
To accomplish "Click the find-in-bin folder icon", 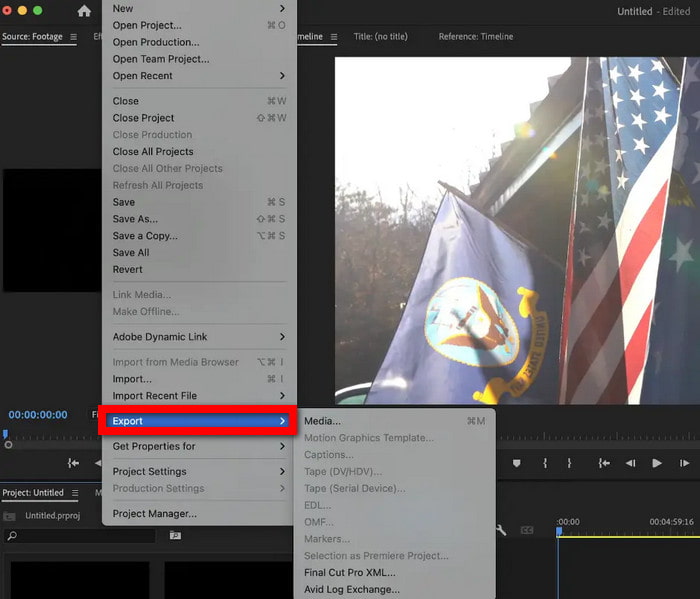I will (x=175, y=535).
